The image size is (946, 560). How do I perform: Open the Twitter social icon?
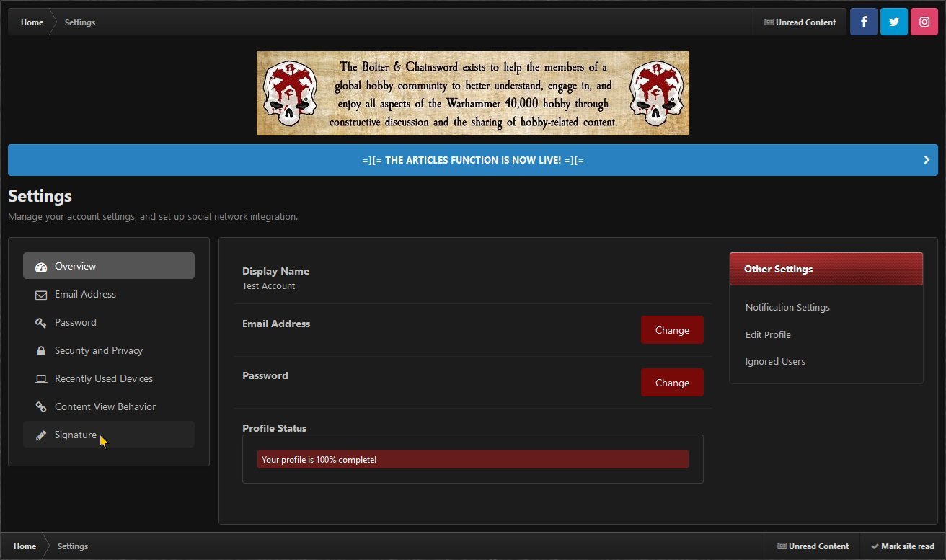click(x=894, y=22)
